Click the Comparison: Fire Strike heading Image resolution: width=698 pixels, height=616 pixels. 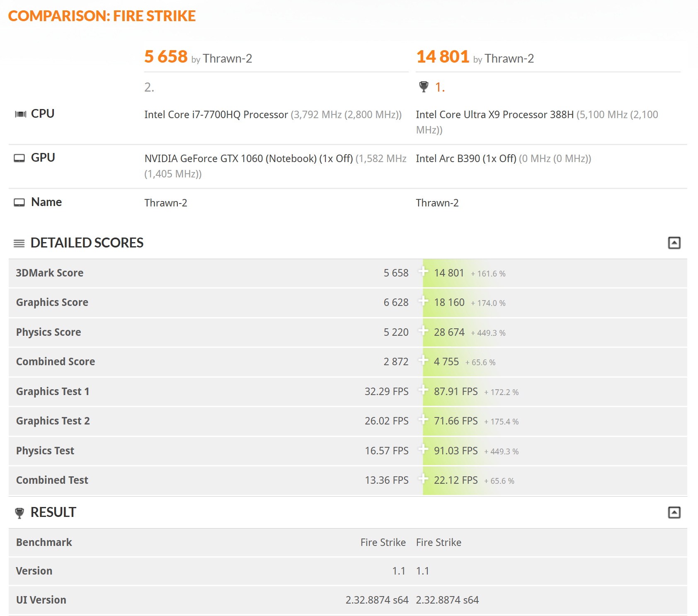coord(102,16)
